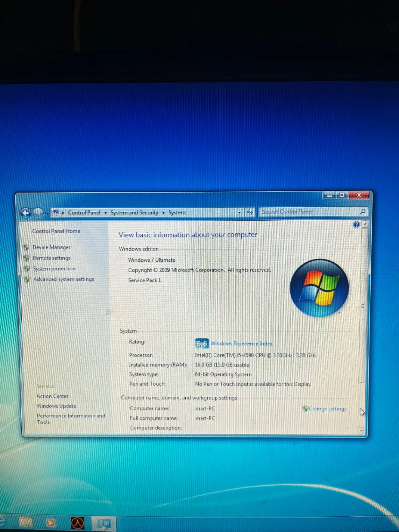This screenshot has height=532, width=399.
Task: Open Windows Explorer from taskbar
Action: pos(26,522)
